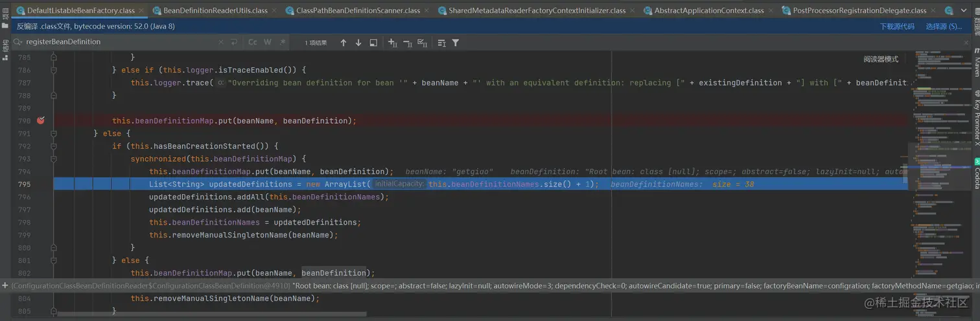Open search filter funnel icon
The image size is (980, 321).
point(456,43)
